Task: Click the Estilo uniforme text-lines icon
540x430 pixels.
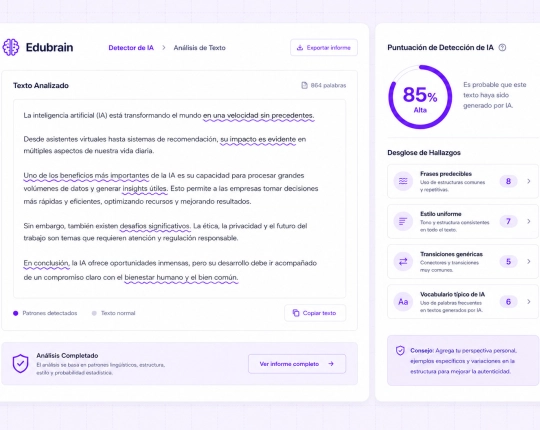Action: coord(403,221)
